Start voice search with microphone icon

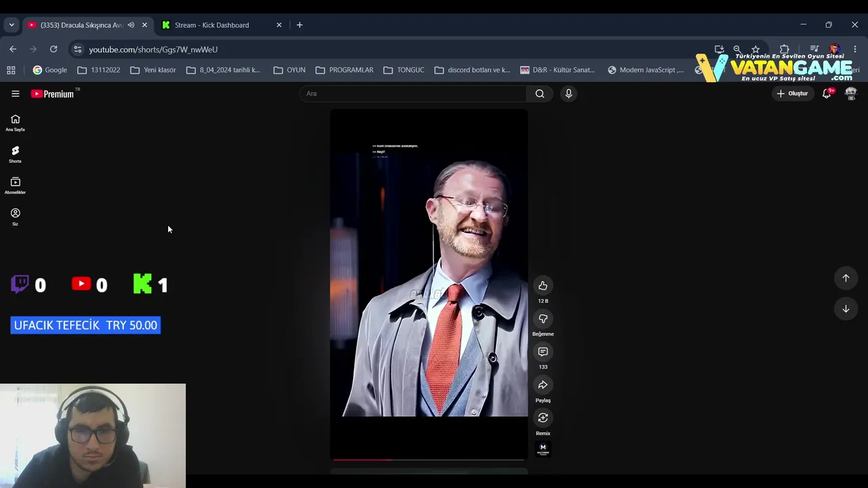[568, 94]
